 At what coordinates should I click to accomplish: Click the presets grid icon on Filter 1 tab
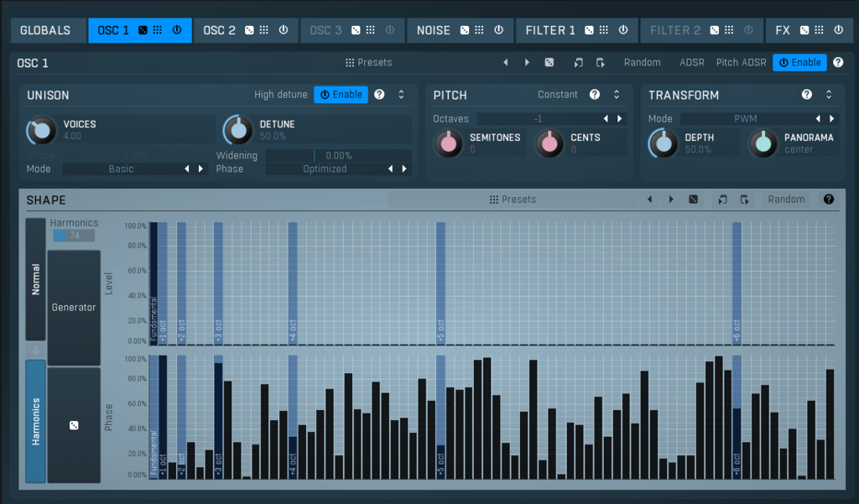tap(603, 30)
